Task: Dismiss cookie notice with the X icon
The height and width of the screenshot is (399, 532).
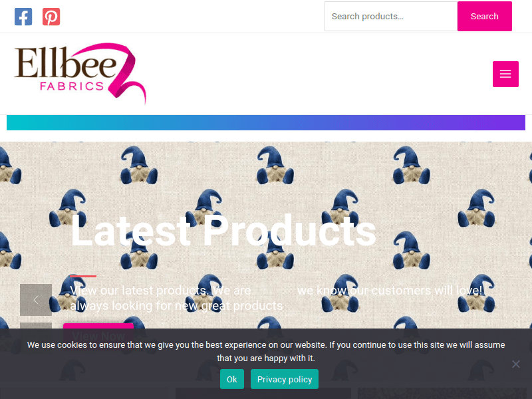Action: click(x=516, y=364)
